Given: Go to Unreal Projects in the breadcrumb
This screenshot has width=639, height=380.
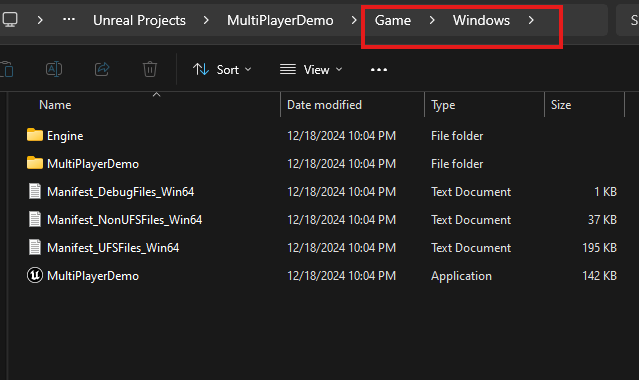Looking at the screenshot, I should click(x=139, y=20).
